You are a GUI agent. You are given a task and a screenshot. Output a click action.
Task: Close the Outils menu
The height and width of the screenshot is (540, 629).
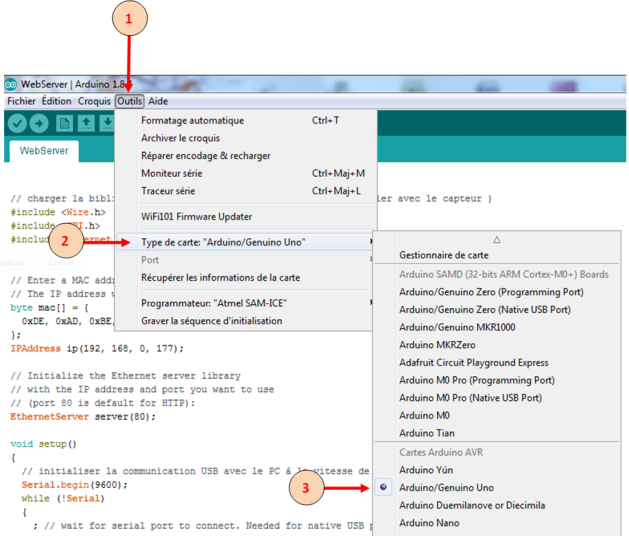130,101
